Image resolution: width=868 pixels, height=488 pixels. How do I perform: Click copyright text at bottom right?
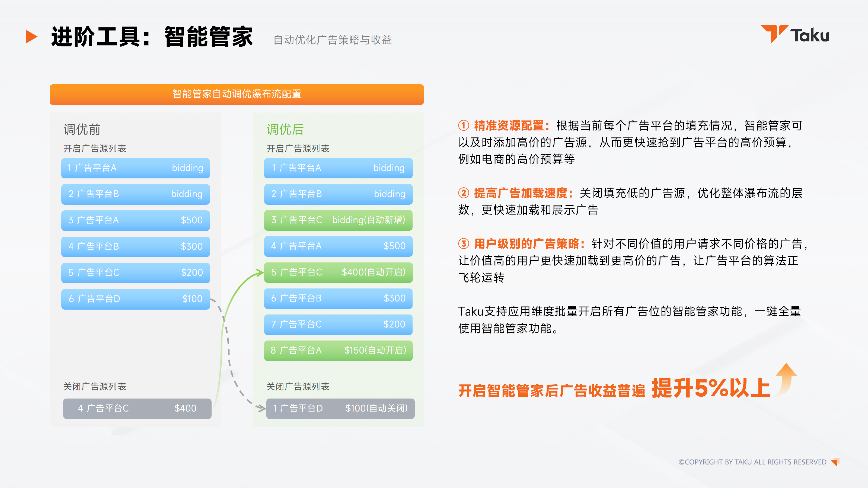coord(752,462)
